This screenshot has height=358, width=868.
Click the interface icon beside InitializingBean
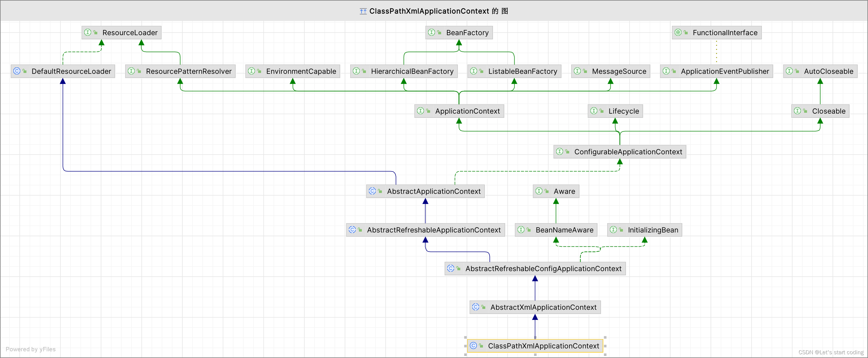[613, 230]
